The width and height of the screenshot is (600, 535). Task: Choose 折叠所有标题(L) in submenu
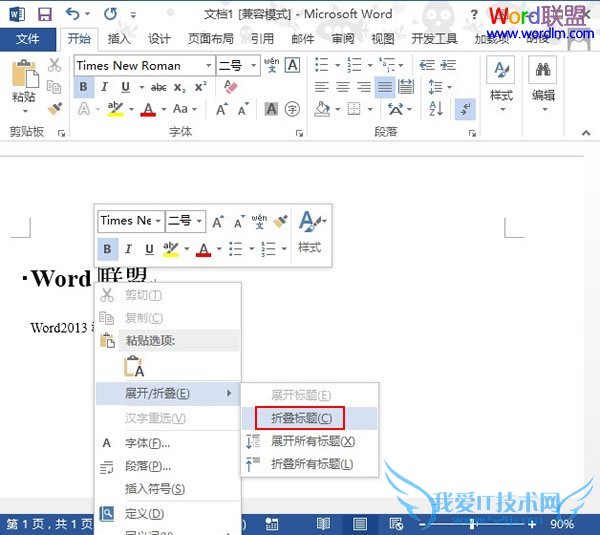point(310,464)
